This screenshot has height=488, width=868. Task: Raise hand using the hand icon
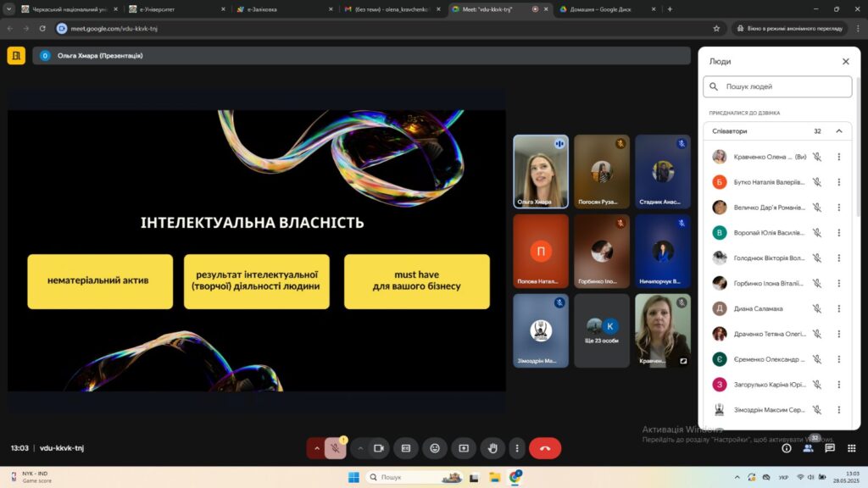tap(492, 448)
